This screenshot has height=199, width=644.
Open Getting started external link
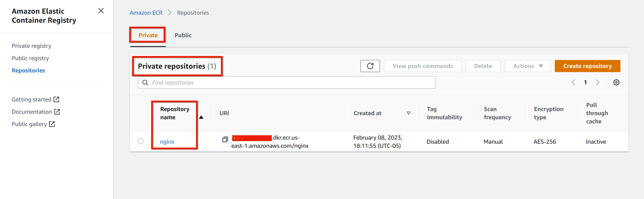[x=35, y=99]
